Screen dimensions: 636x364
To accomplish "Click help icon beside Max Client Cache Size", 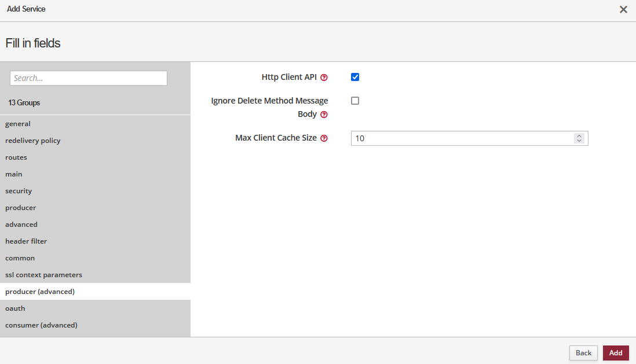I will (324, 138).
